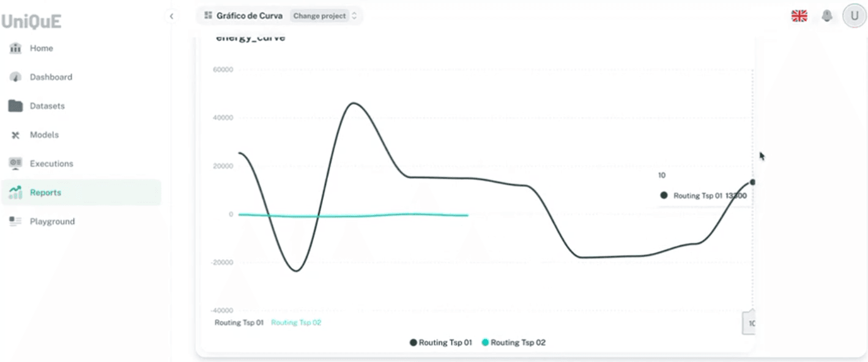Screen dimensions: 868x362
Task: Toggle the Routing Tsp 01 legend series
Action: pyautogui.click(x=441, y=342)
